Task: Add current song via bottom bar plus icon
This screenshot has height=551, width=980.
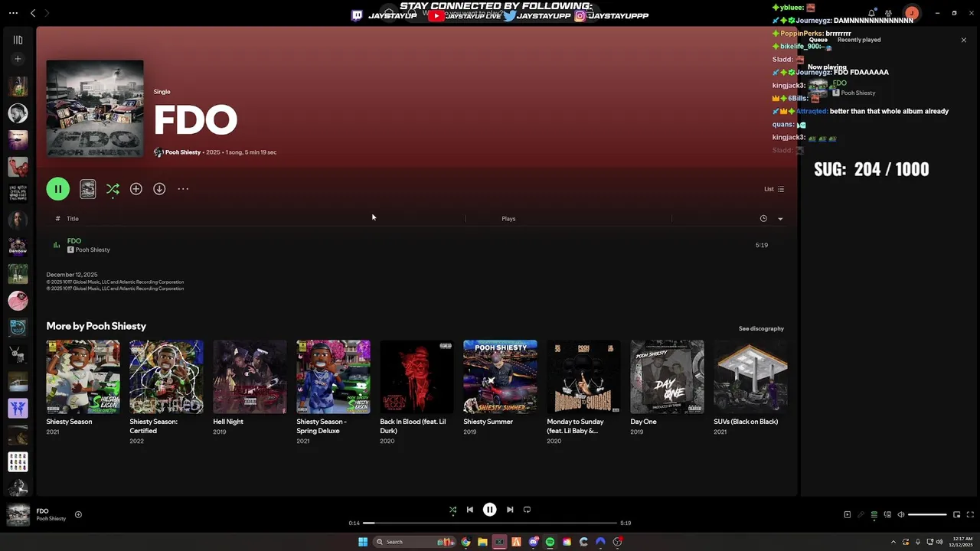Action: coord(78,515)
